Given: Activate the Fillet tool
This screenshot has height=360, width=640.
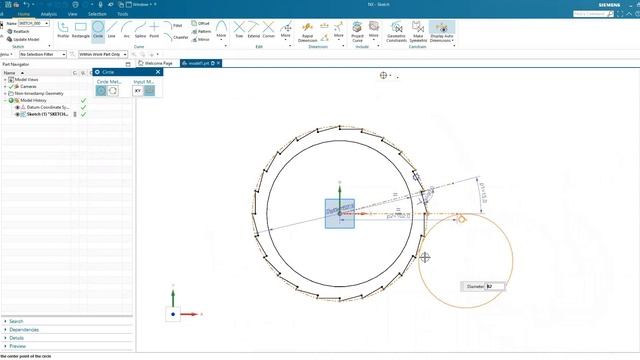Looking at the screenshot, I should point(173,25).
